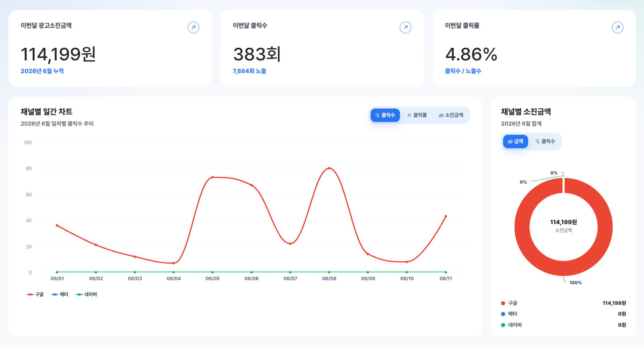
Task: Click the '383회' value
Action: tap(257, 54)
